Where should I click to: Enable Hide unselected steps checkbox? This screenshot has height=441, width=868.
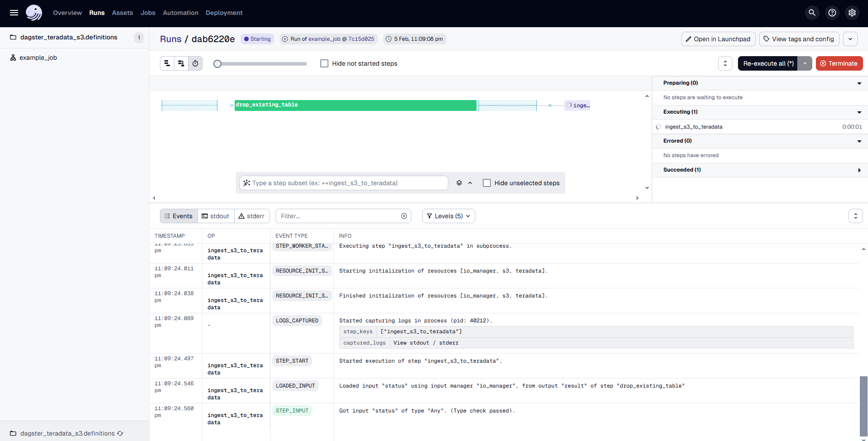point(487,183)
